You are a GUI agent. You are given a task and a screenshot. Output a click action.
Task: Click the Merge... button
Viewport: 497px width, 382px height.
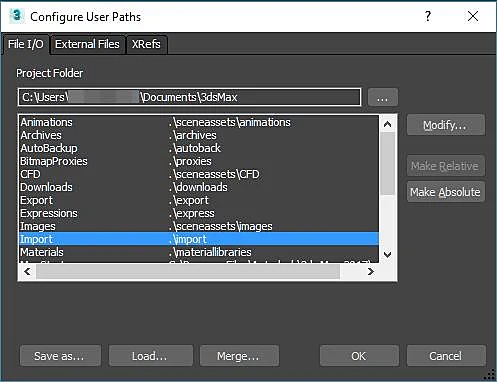(239, 356)
